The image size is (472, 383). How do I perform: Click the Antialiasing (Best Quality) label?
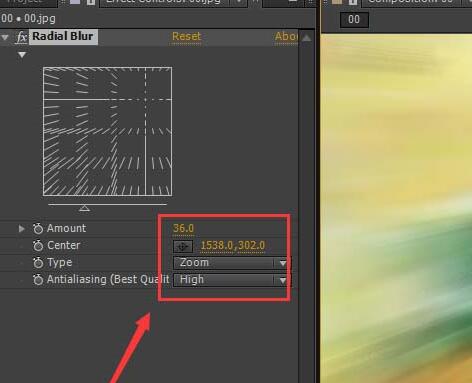coord(108,280)
